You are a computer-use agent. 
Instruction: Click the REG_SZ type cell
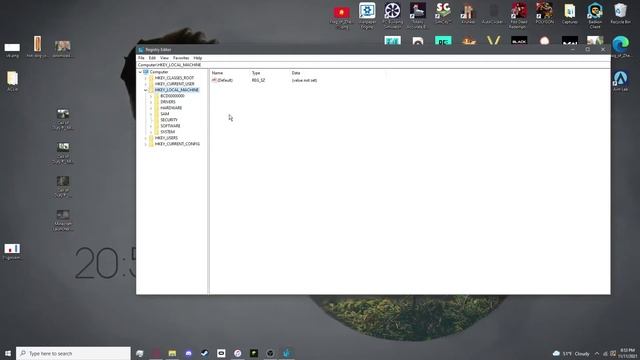[x=258, y=80]
